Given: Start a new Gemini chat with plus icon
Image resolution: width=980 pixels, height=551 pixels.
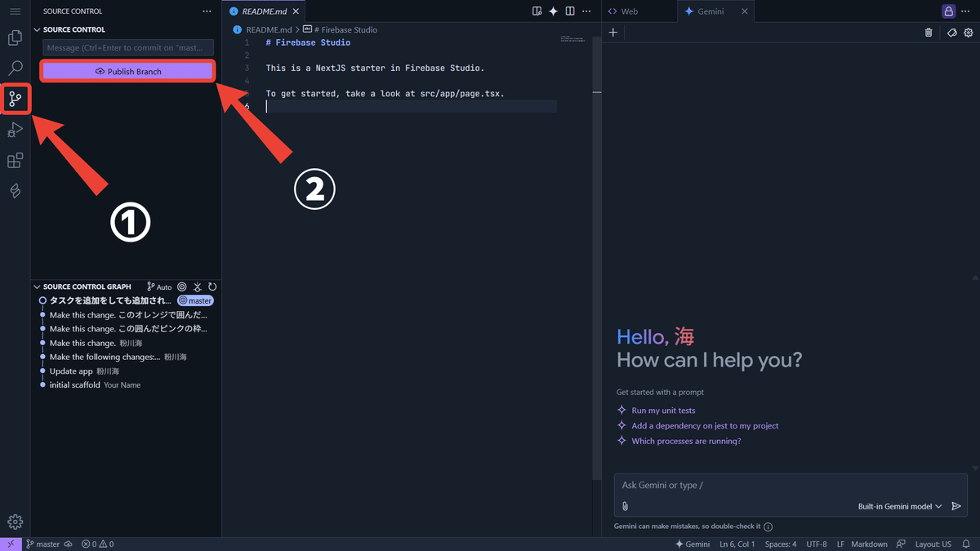Looking at the screenshot, I should click(613, 33).
